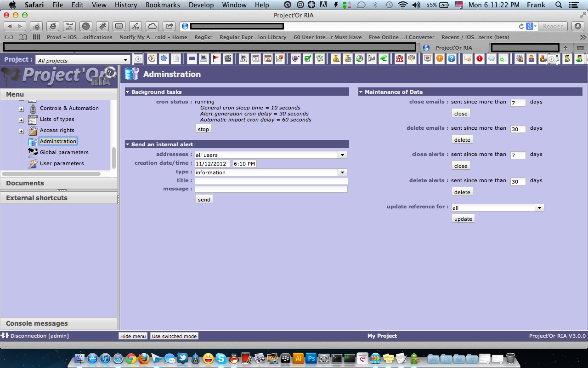Screen dimensions: 588x368
Task: Open the Project selector dropdown
Action: coord(126,60)
